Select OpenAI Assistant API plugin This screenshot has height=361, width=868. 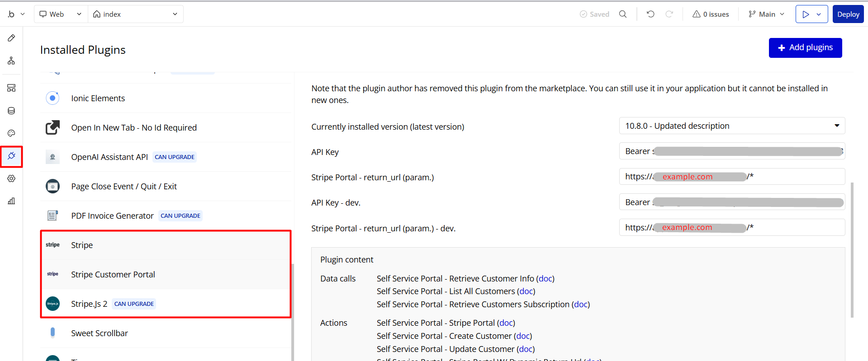[109, 157]
